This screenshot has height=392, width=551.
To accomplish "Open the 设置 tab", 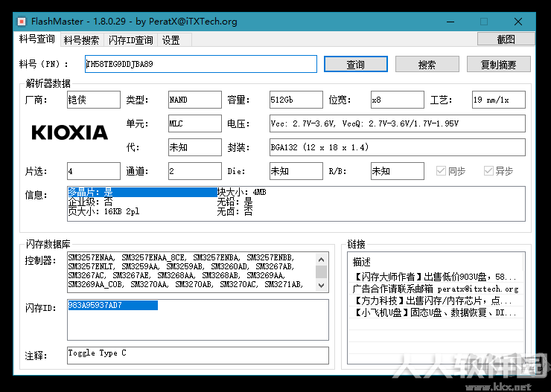I will tap(174, 40).
